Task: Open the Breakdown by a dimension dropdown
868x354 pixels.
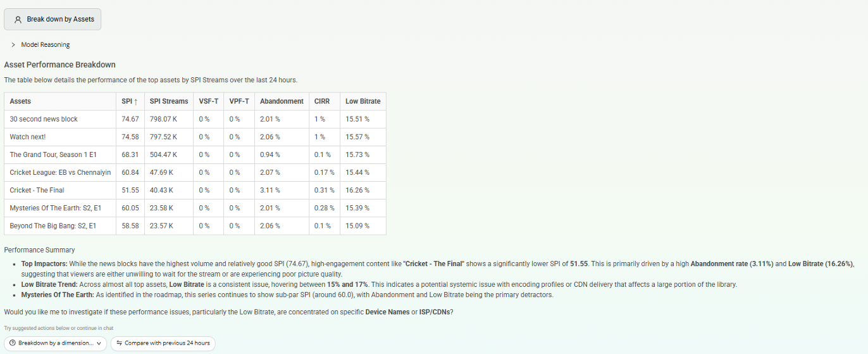Action: click(x=55, y=343)
